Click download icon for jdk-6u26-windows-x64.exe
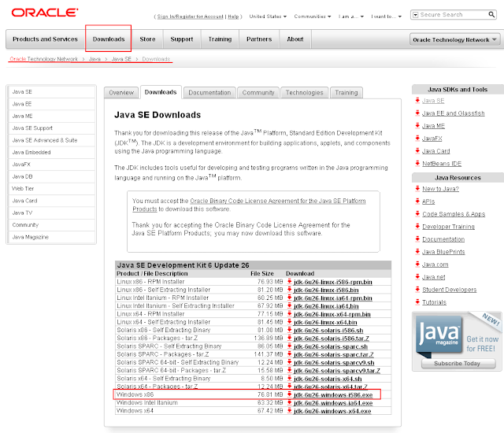 point(289,411)
